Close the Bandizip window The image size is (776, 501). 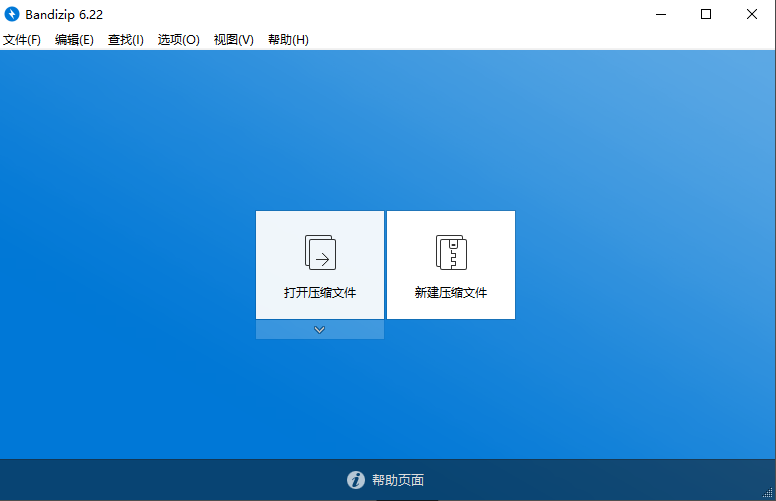(x=752, y=14)
